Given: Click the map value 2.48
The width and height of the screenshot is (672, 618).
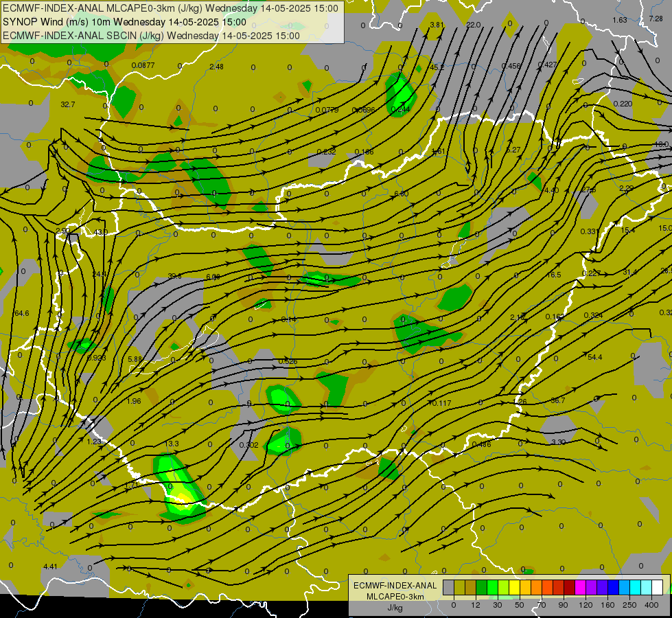Looking at the screenshot, I should click(x=216, y=67).
